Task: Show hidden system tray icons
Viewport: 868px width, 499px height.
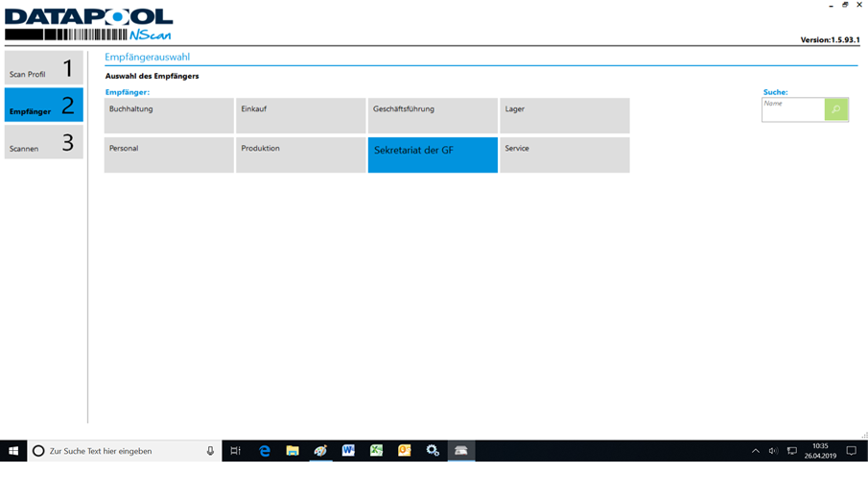Action: coord(755,451)
